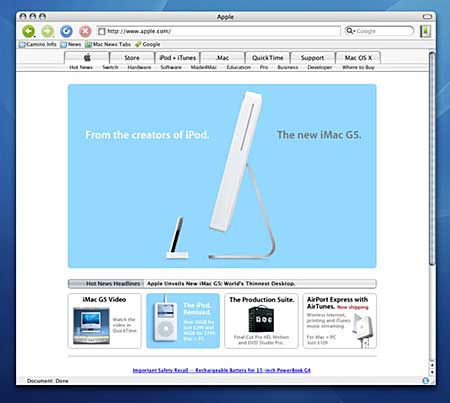Switch to the Mac OS X tab
The image size is (450, 403).
(358, 58)
